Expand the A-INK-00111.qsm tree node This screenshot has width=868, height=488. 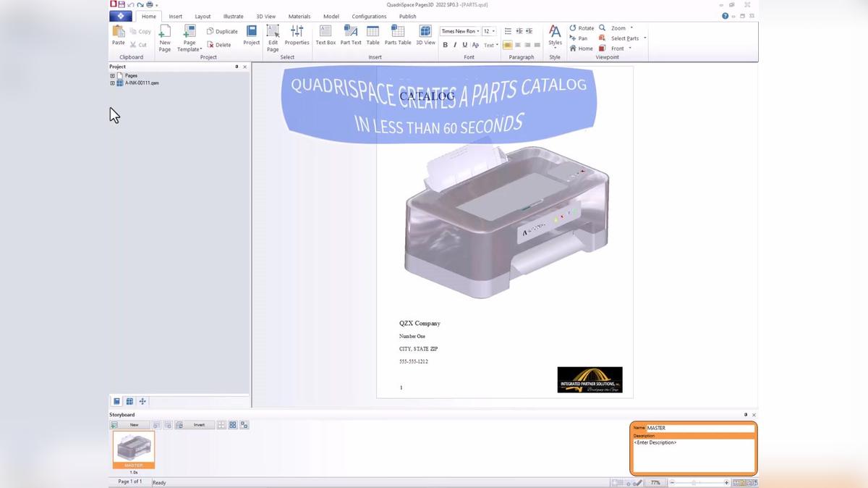point(112,83)
